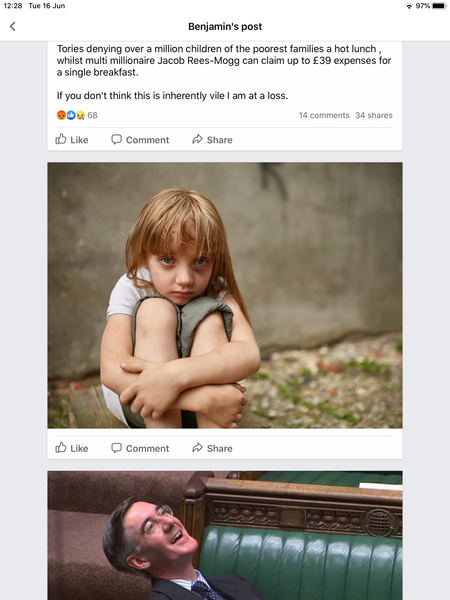The width and height of the screenshot is (450, 600).
Task: Tap the battery indicator in the status bar
Action: (439, 6)
